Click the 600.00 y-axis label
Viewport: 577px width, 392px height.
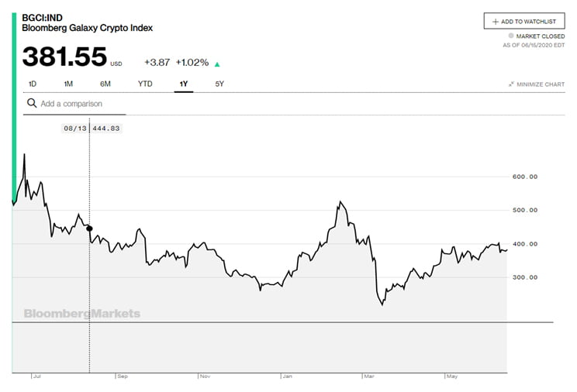click(x=525, y=177)
